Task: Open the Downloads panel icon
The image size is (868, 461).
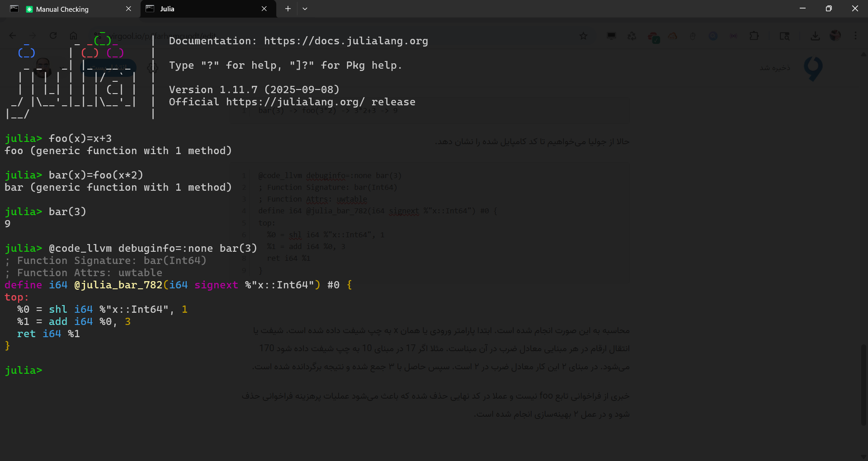Action: tap(815, 36)
